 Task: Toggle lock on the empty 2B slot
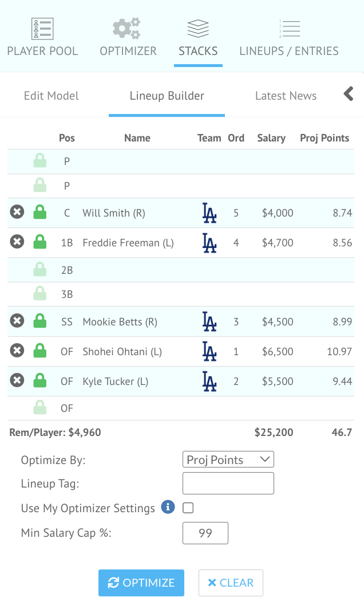pos(39,270)
